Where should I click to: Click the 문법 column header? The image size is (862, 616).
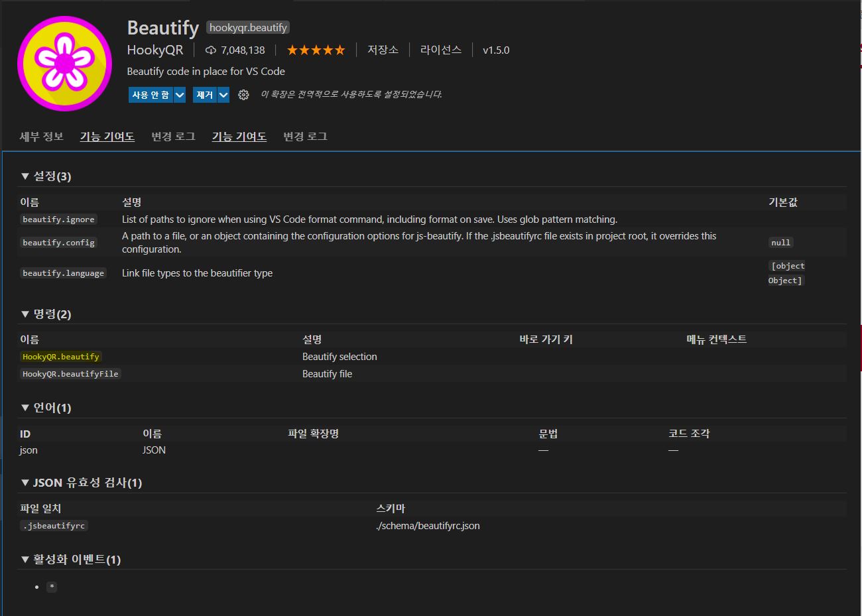click(548, 434)
